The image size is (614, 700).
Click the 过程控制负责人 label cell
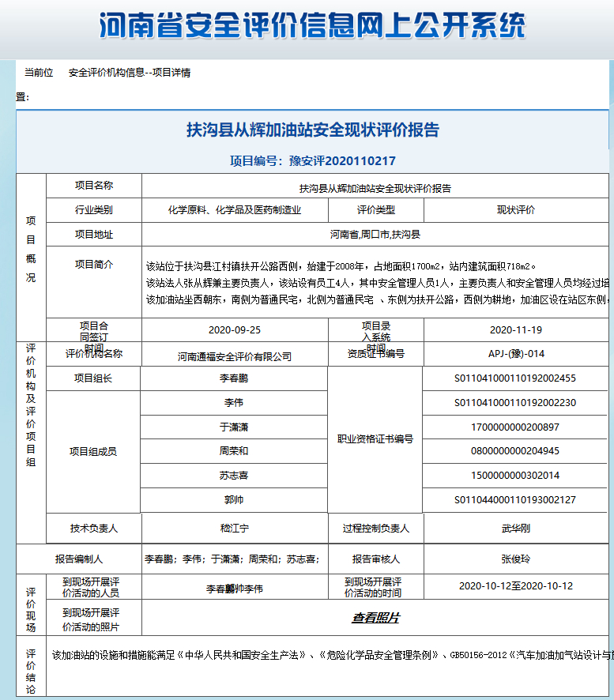376,529
